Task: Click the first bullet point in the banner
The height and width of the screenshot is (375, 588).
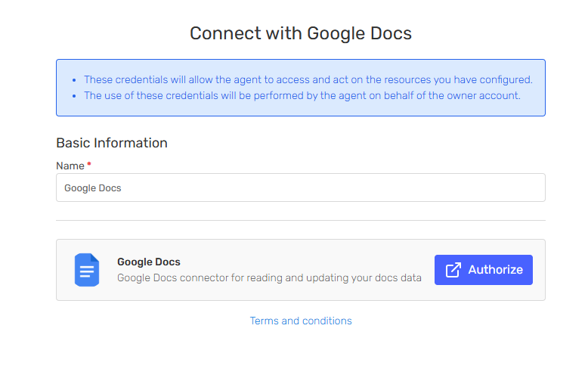Action: (74, 80)
